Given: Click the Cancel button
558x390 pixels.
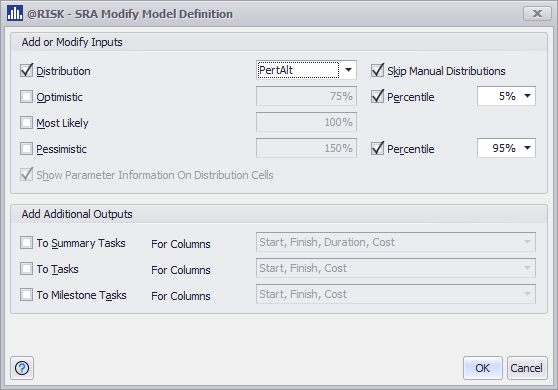Looking at the screenshot, I should [x=527, y=368].
